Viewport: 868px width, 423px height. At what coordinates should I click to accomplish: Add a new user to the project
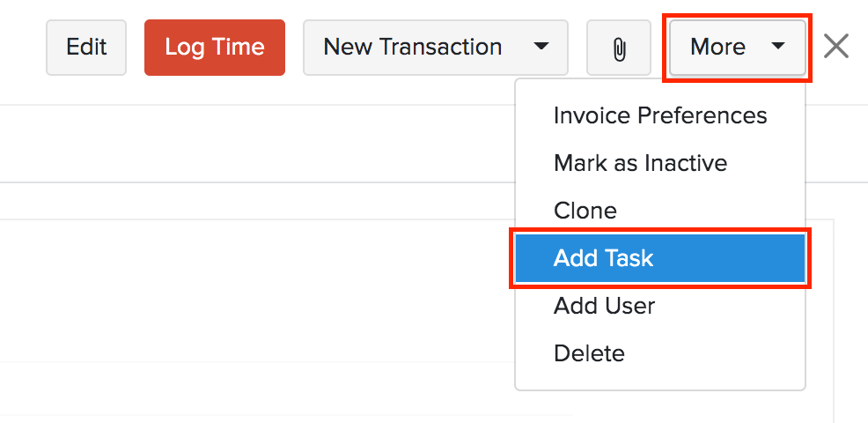point(604,306)
